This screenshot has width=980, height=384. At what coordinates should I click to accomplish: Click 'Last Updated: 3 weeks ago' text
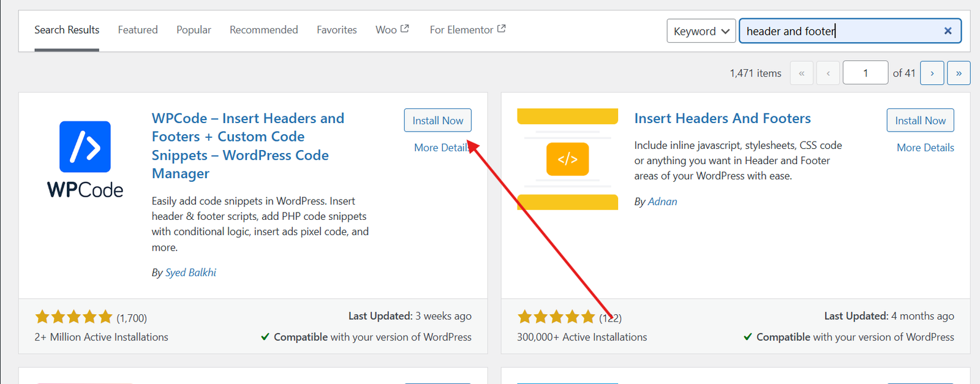click(x=410, y=316)
